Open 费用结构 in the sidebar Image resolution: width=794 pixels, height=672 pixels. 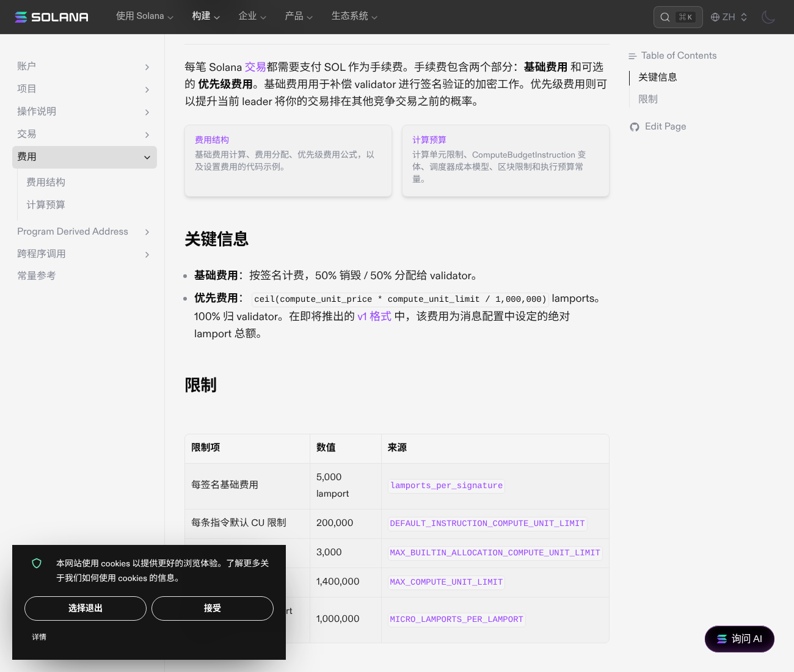click(x=46, y=182)
